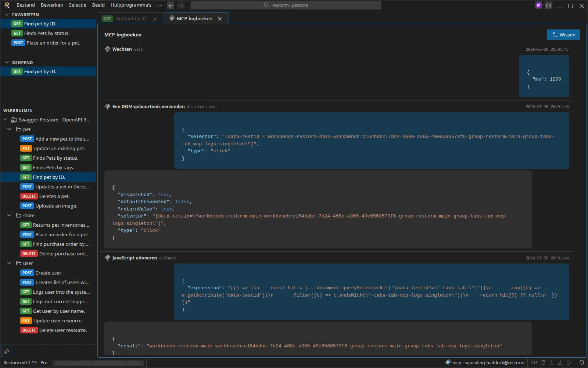Open the overflow menu after Hulpprogramma's
588x368 pixels.
(x=160, y=5)
